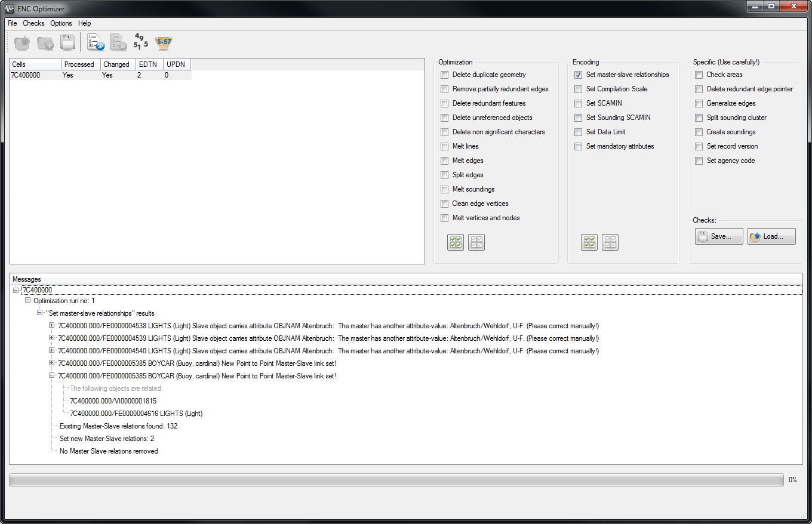Click the open cell folder toolbar icon
Viewport: 812px width, 524px height.
22,43
